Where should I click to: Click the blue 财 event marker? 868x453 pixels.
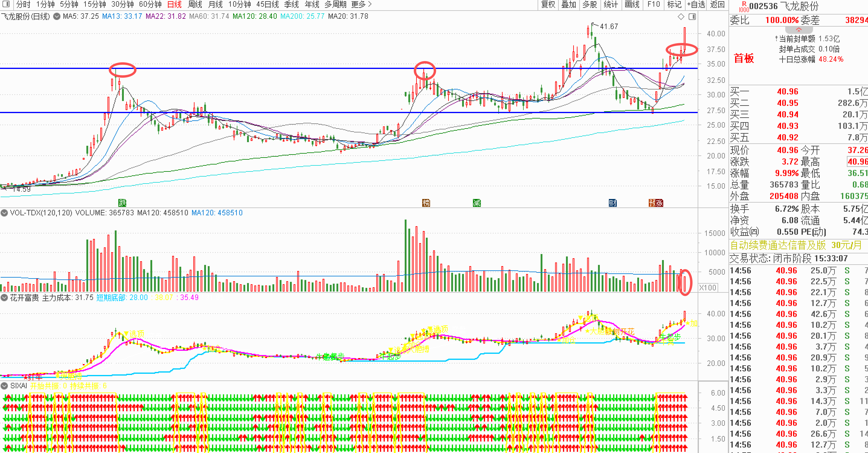coord(612,203)
